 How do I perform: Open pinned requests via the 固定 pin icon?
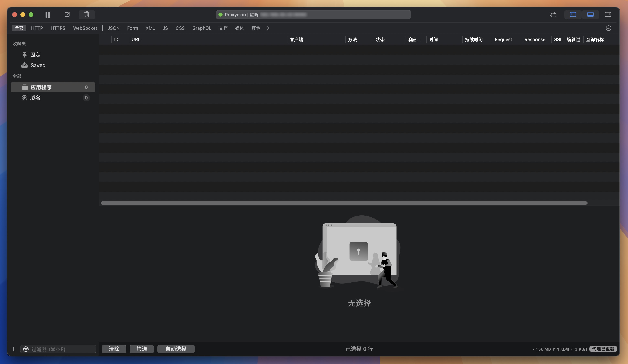(35, 55)
